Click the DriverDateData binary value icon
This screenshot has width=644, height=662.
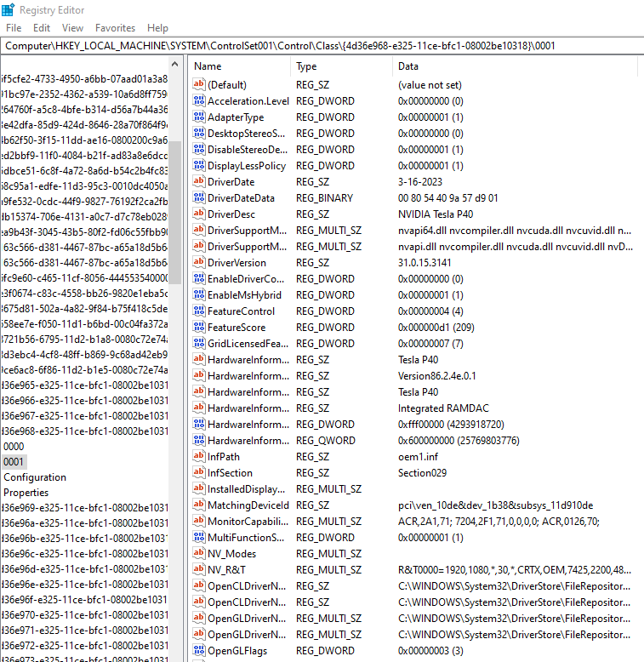[199, 198]
